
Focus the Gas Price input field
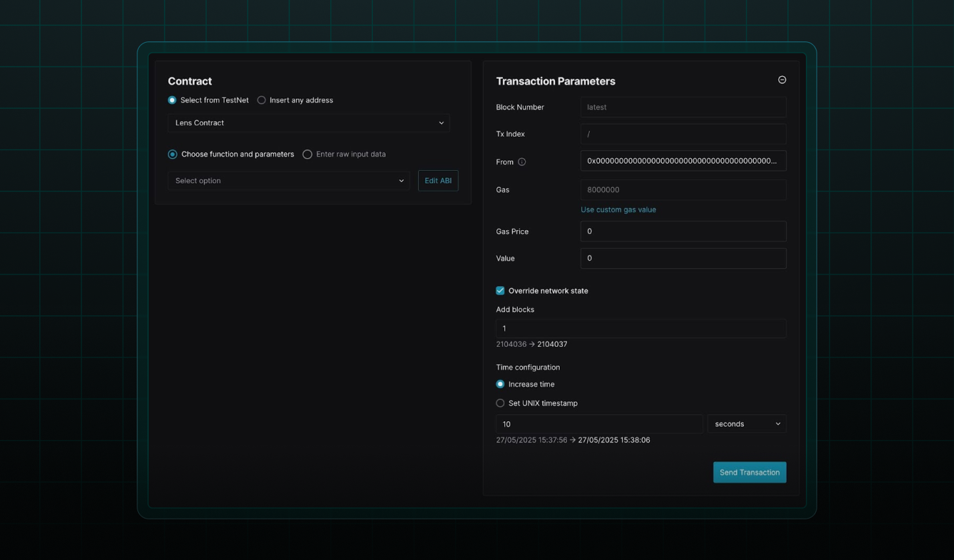(683, 231)
